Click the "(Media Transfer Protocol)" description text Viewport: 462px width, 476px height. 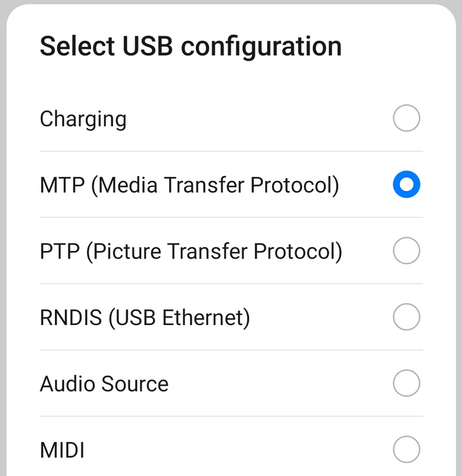[215, 186]
